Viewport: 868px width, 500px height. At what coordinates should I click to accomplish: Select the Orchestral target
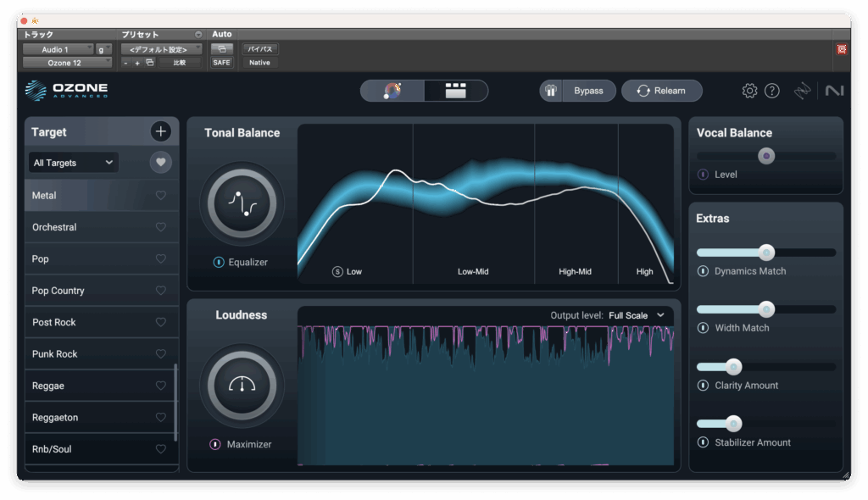54,227
